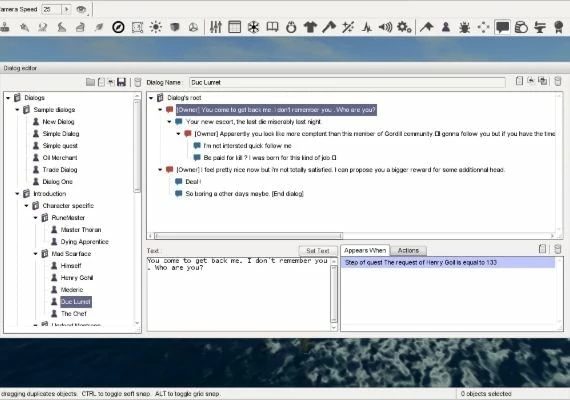570x400 pixels.
Task: Click the t-shirt equipment icon
Action: click(x=310, y=27)
